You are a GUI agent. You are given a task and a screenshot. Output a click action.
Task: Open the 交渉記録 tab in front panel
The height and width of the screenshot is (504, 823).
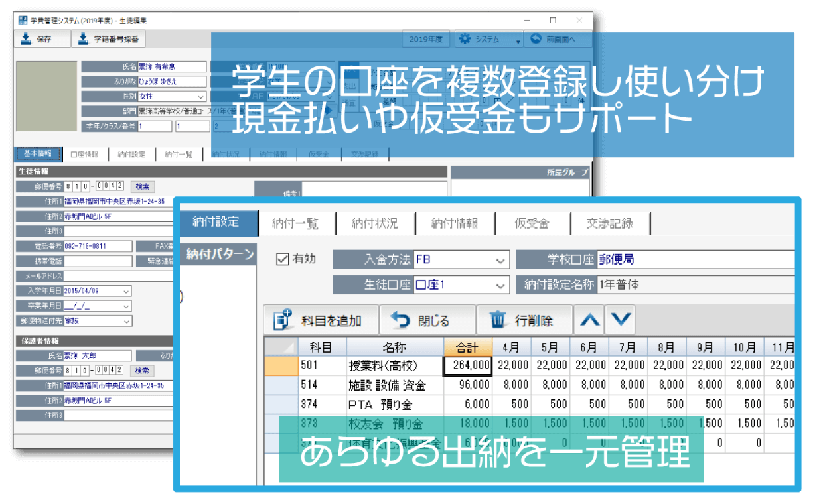609,223
